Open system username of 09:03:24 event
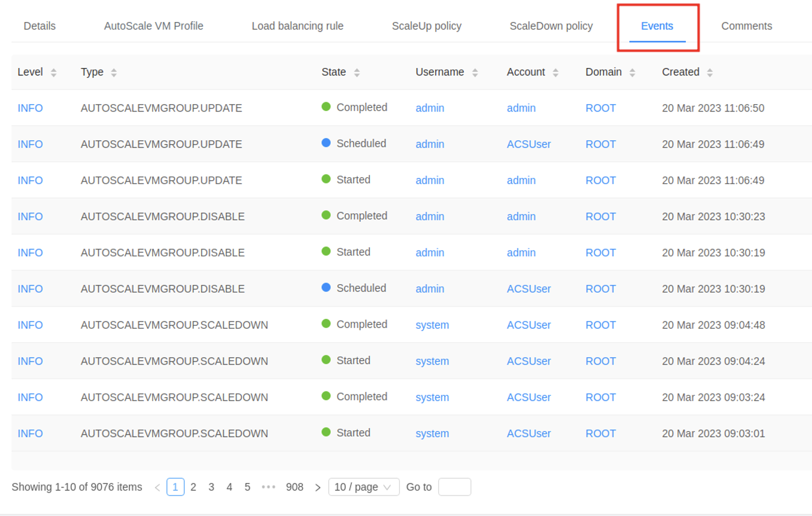The image size is (812, 516). pyautogui.click(x=432, y=398)
